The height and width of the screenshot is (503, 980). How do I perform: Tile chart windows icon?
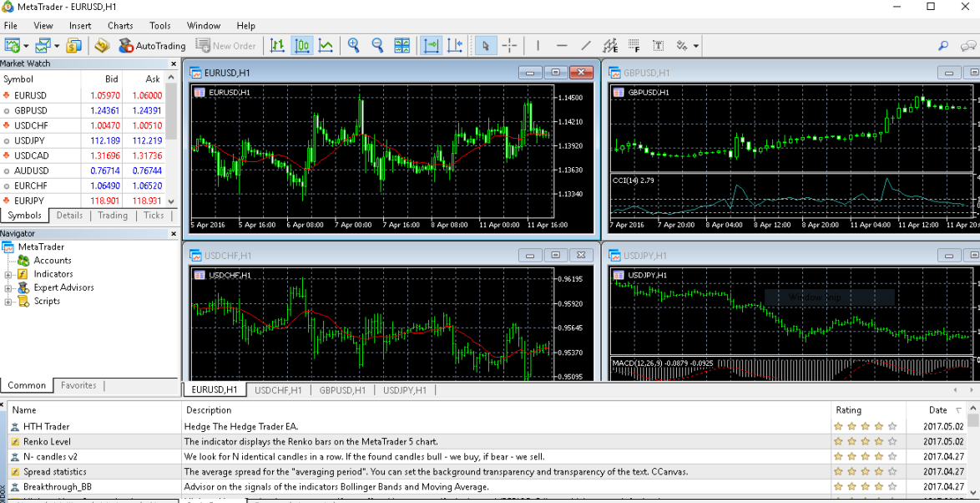click(x=402, y=46)
